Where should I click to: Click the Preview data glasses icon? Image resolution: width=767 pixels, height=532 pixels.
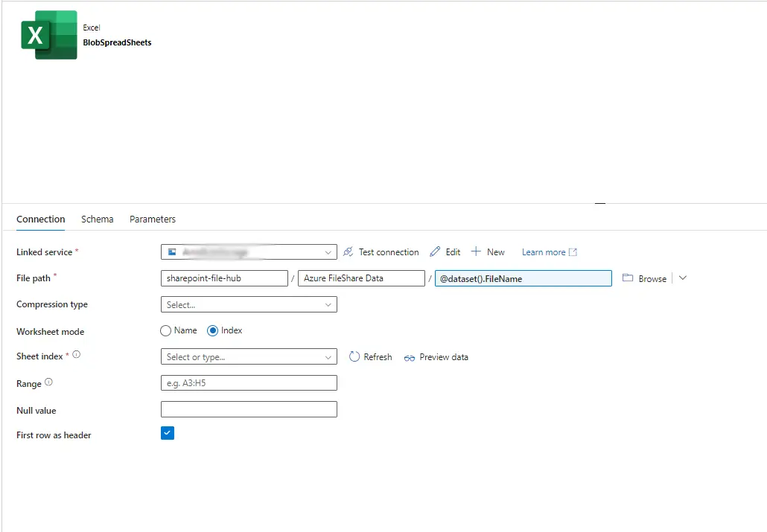(410, 357)
